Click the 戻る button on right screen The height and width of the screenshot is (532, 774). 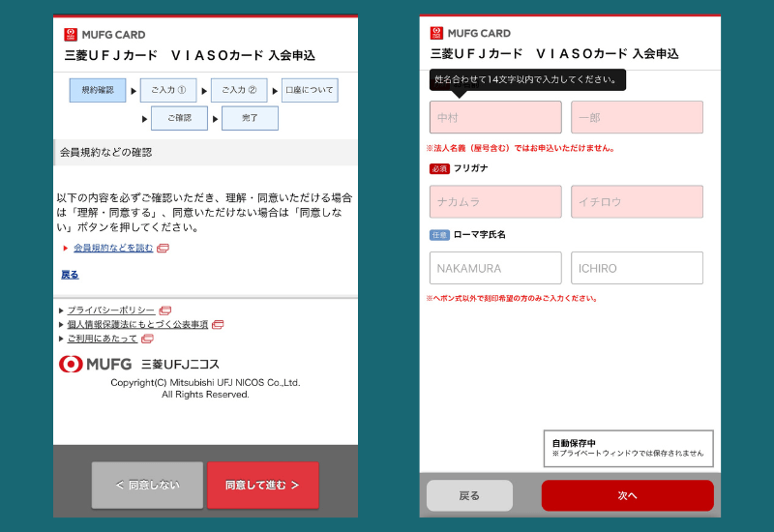coord(469,495)
